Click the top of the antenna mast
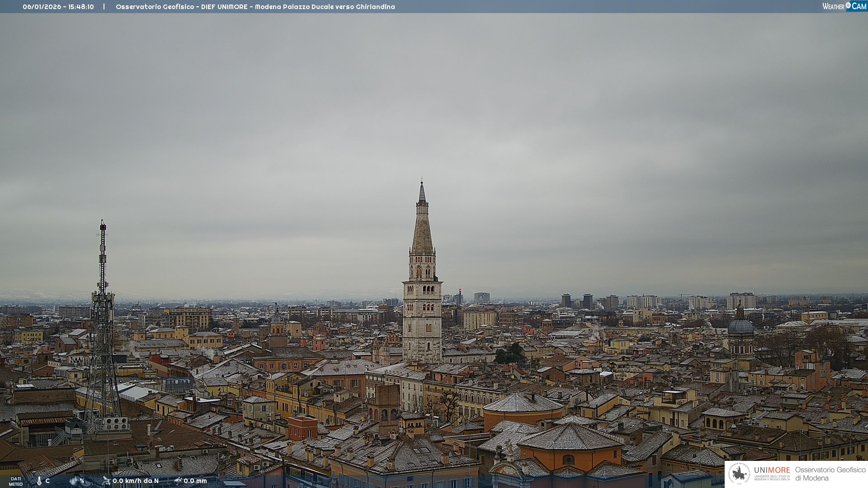The height and width of the screenshot is (488, 868). tap(103, 223)
